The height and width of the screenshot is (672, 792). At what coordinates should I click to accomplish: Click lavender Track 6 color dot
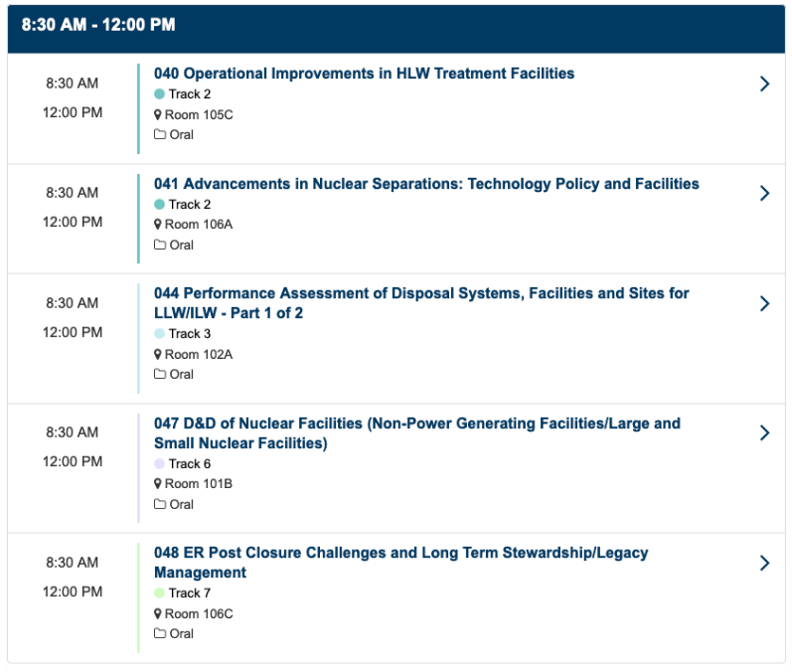coord(159,464)
